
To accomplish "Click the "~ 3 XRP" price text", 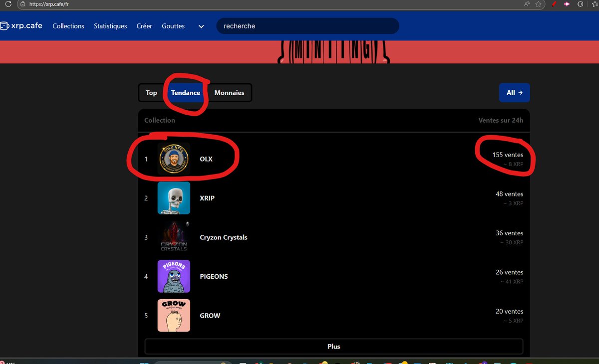I will point(513,203).
